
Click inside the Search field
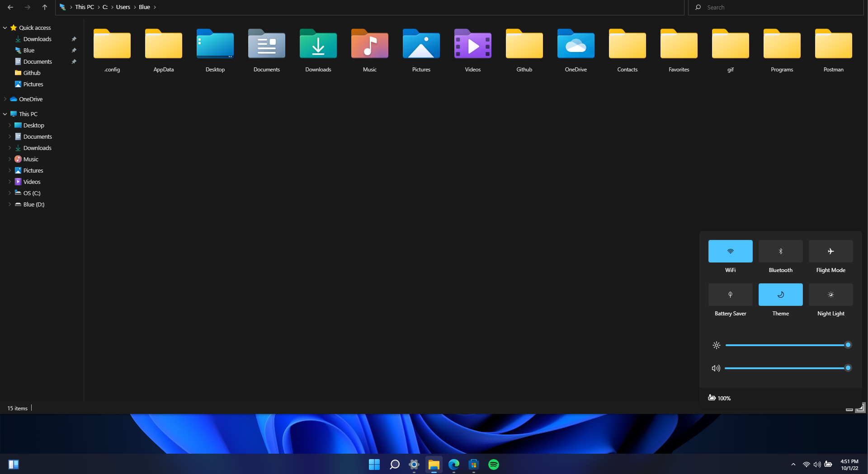769,7
